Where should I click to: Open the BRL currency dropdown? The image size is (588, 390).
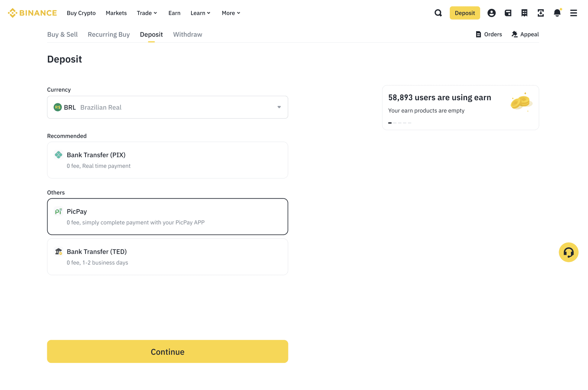[x=167, y=107]
